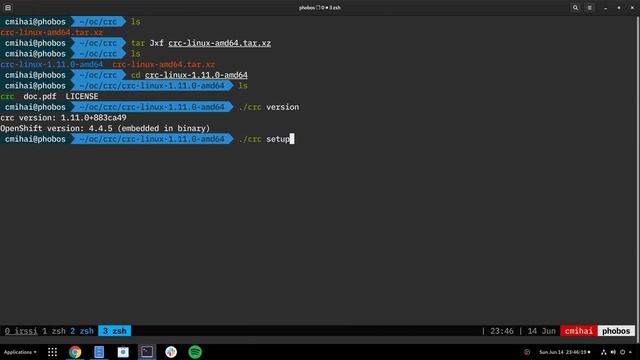Open the blue files app in taskbar
The width and height of the screenshot is (640, 360).
(99, 352)
